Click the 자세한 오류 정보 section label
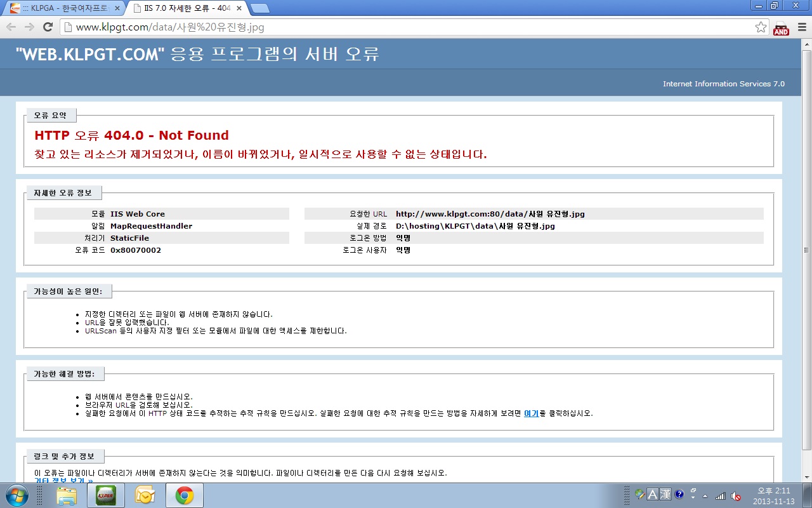Screen dimensions: 812x508 [x=63, y=192]
